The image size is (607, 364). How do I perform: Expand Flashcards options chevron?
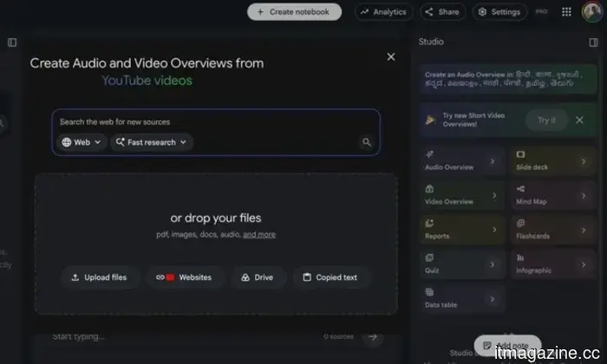pos(584,231)
